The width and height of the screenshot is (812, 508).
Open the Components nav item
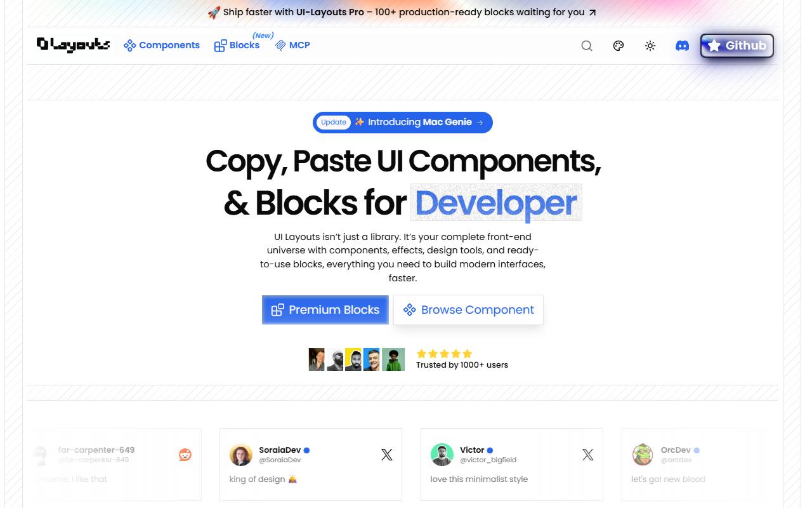[x=162, y=45]
